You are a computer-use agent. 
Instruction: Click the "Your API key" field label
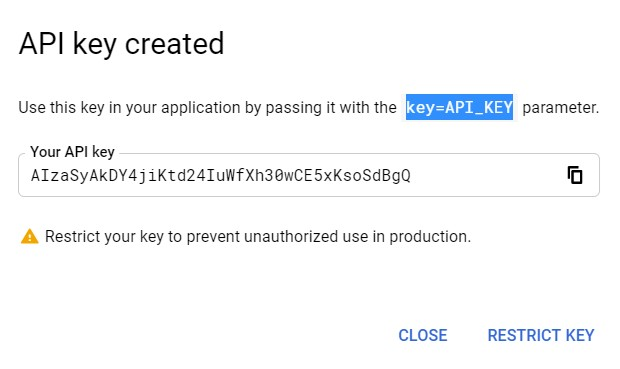72,152
